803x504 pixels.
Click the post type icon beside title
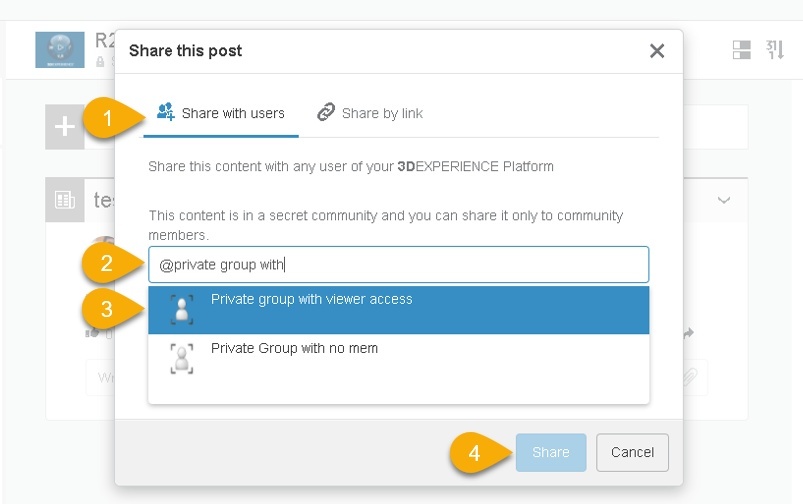tap(65, 200)
